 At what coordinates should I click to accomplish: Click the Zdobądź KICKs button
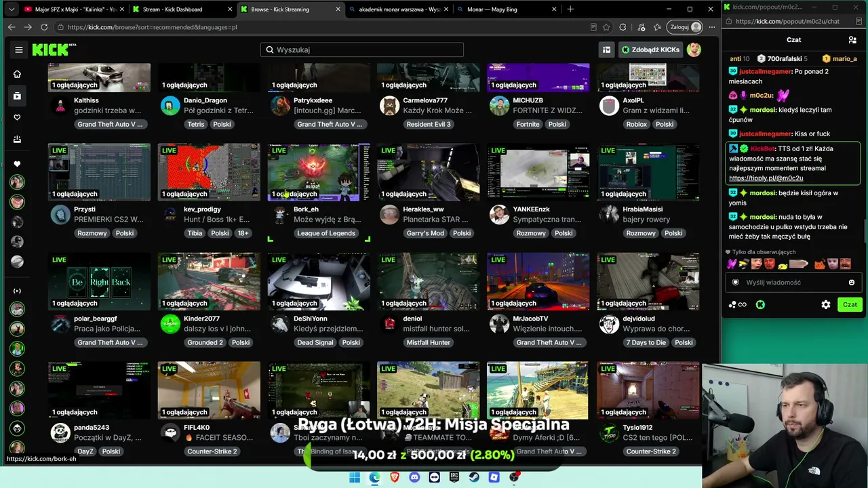pyautogui.click(x=650, y=49)
